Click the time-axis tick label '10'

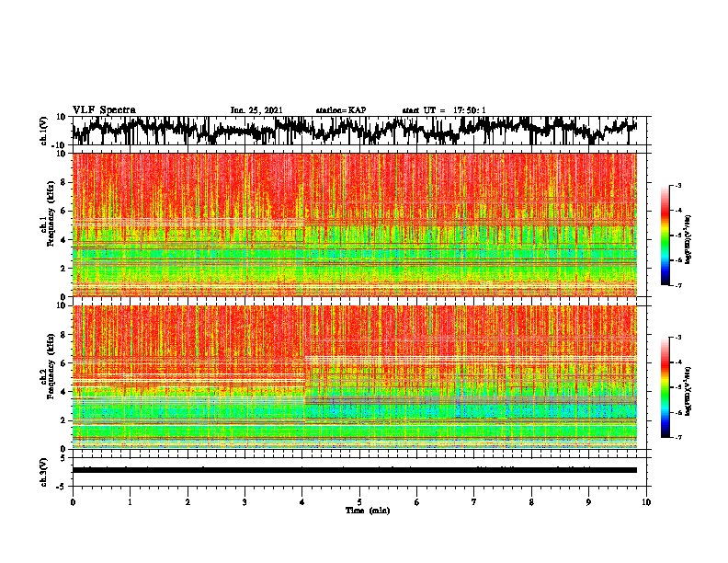click(x=646, y=502)
